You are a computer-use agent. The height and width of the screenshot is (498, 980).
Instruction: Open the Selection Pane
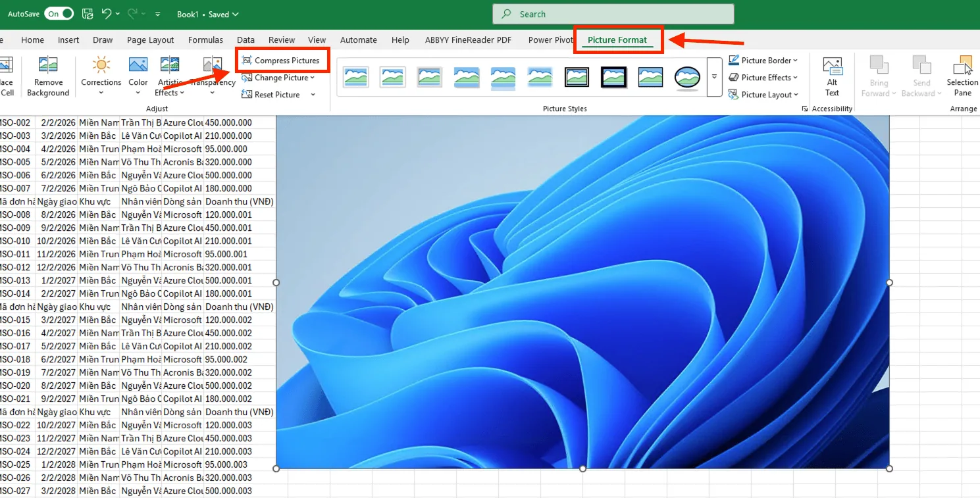(x=962, y=67)
